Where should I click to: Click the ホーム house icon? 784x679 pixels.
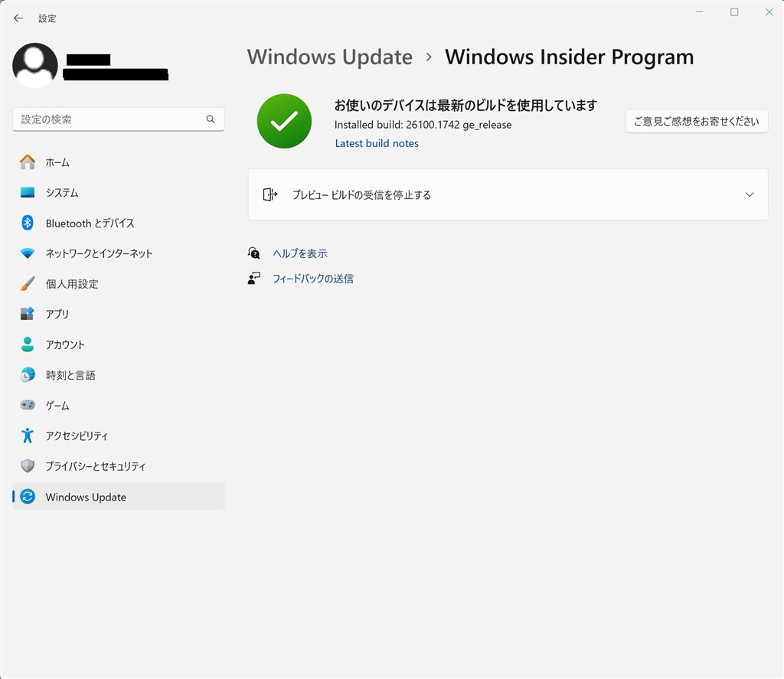click(x=28, y=162)
